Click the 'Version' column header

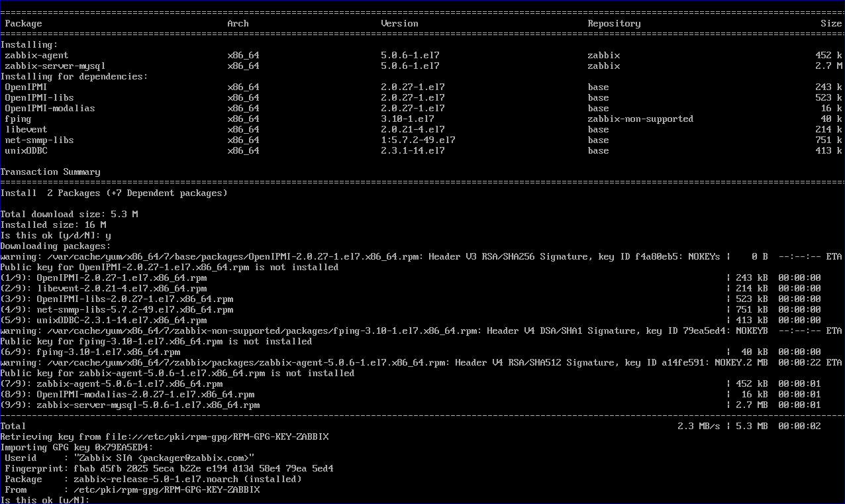pos(399,24)
